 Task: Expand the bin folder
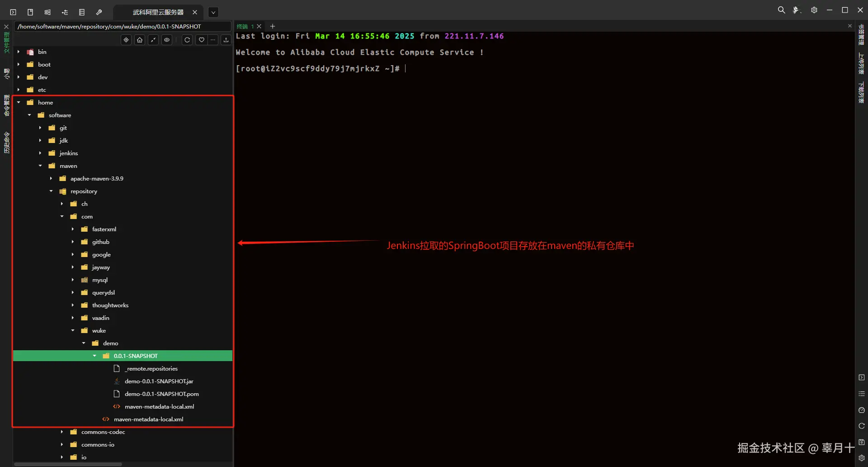(x=19, y=52)
